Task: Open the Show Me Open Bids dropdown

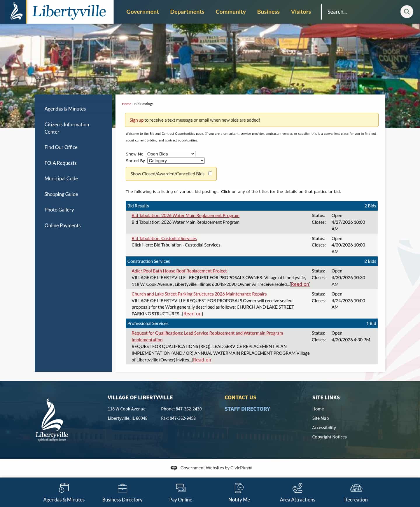Action: click(x=170, y=154)
